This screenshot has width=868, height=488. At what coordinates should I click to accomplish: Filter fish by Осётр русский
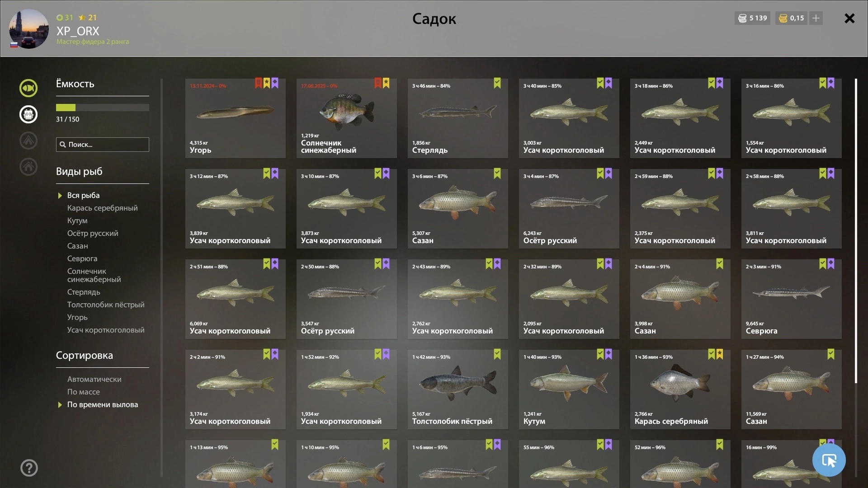93,234
